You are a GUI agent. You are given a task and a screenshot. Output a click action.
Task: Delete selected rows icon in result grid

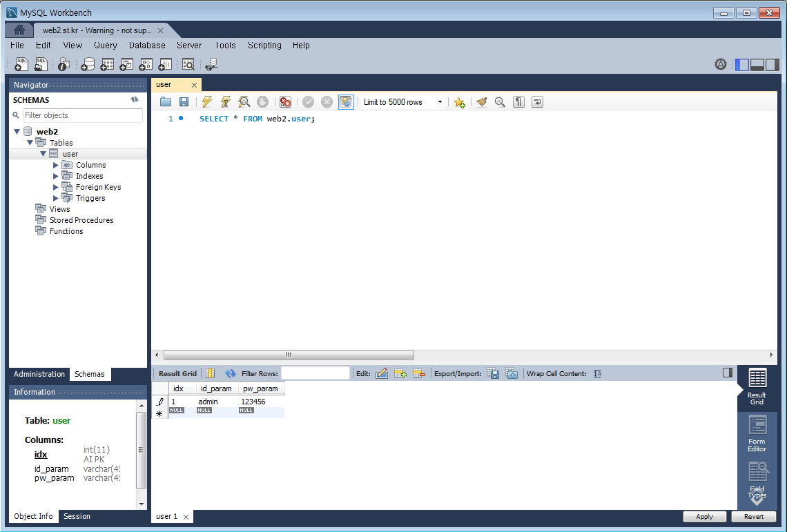(418, 373)
